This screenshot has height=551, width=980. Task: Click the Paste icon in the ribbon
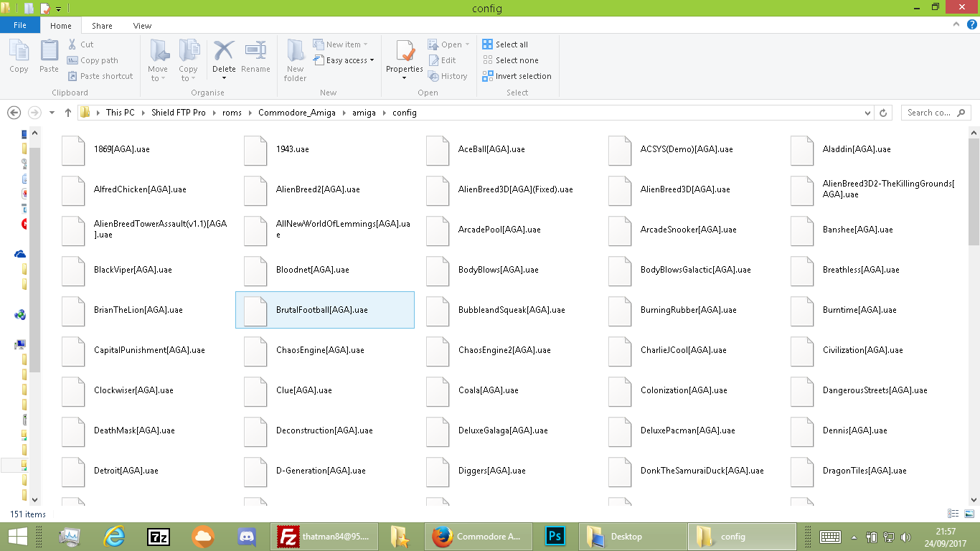tap(49, 57)
